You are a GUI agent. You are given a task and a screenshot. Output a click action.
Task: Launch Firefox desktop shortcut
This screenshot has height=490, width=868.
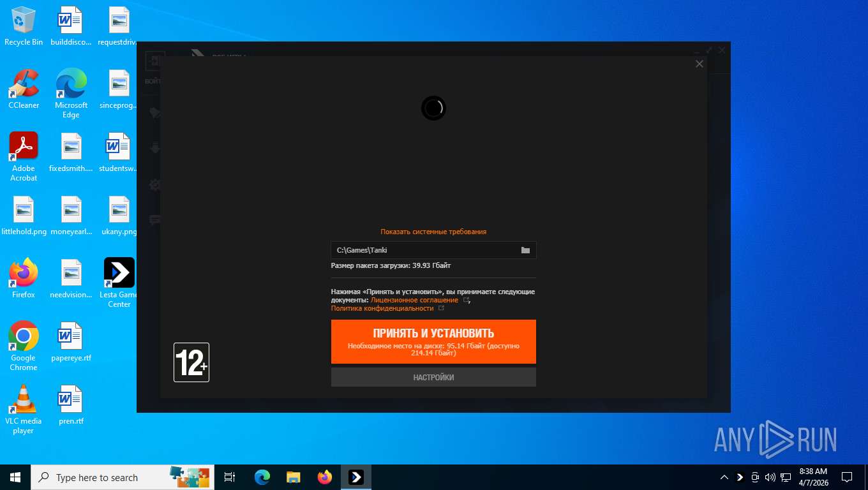point(24,279)
